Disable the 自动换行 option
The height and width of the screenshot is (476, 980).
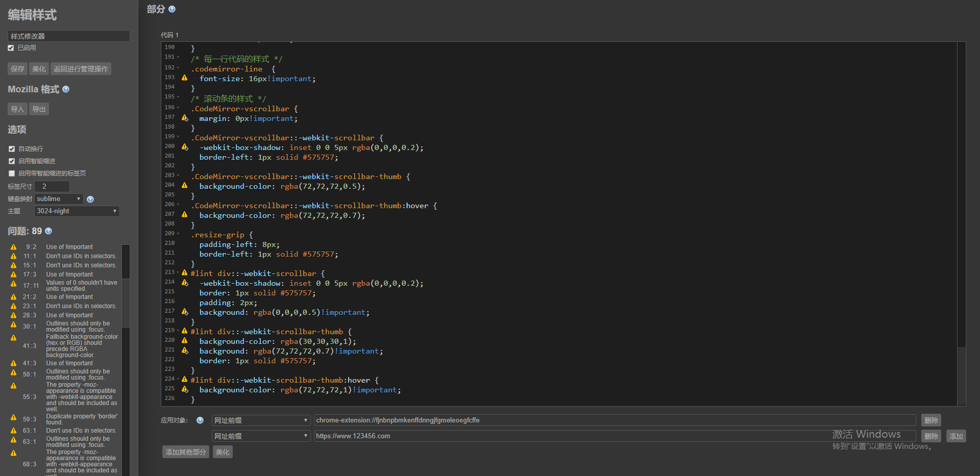click(x=12, y=149)
